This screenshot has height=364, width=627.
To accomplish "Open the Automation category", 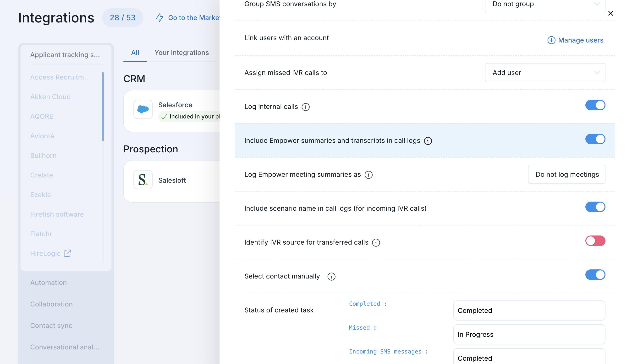I will (49, 283).
